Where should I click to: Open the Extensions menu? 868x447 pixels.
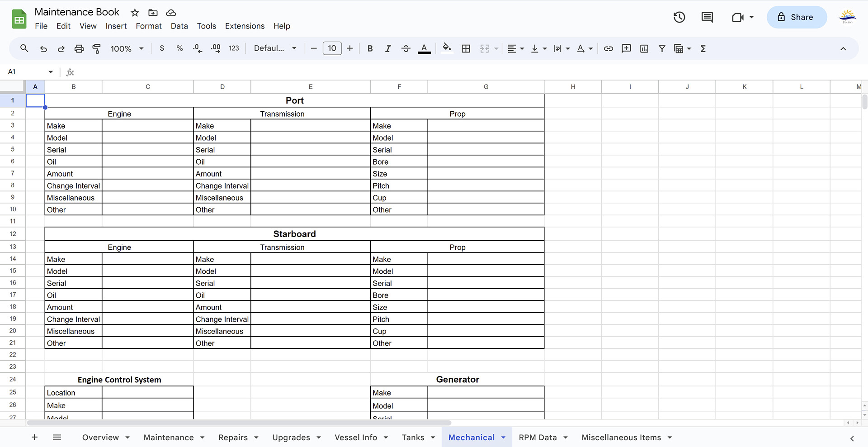coord(245,26)
